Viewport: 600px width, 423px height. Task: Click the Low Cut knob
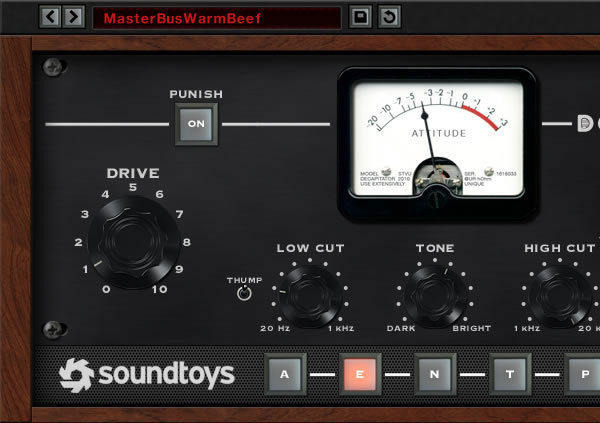310,296
